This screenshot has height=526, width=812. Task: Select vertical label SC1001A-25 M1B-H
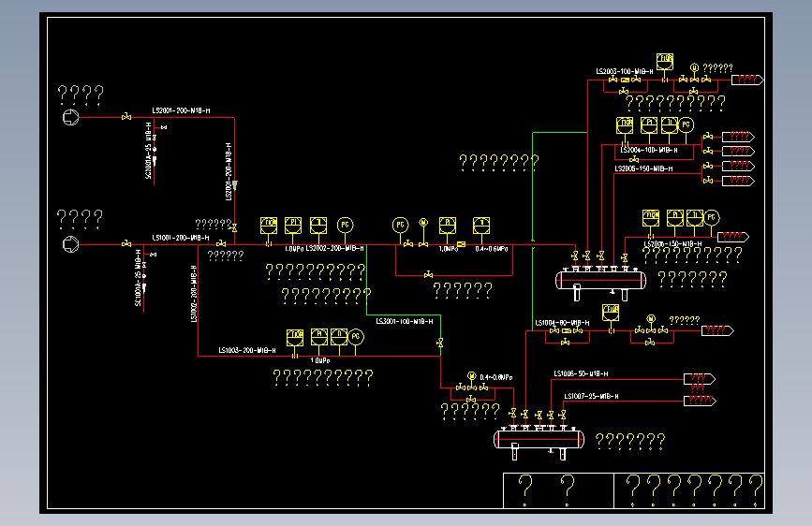(139, 278)
